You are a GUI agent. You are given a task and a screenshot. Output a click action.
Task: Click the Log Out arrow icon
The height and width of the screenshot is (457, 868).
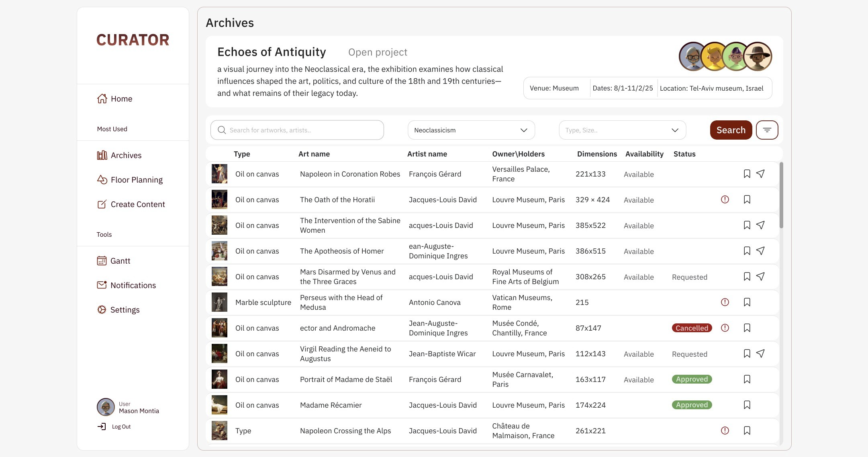click(102, 427)
